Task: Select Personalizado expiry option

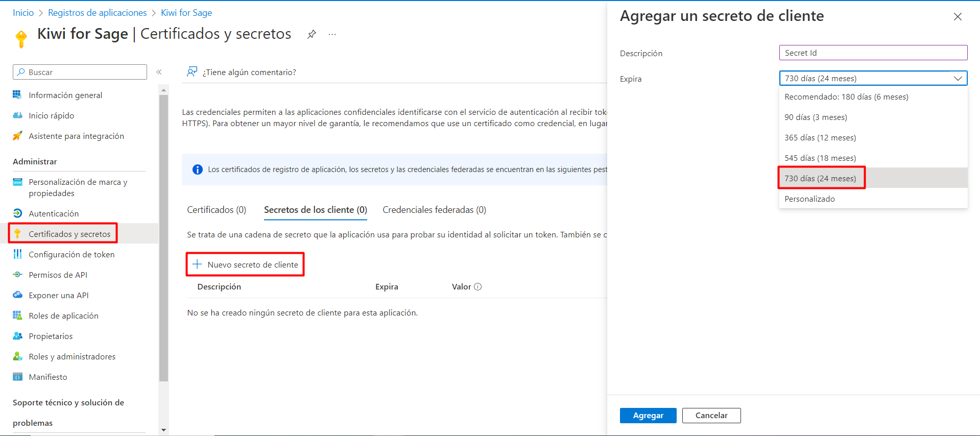Action: tap(873, 199)
